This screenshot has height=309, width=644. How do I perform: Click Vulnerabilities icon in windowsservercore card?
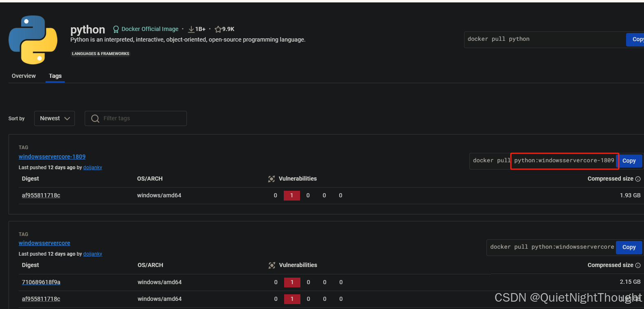point(272,265)
